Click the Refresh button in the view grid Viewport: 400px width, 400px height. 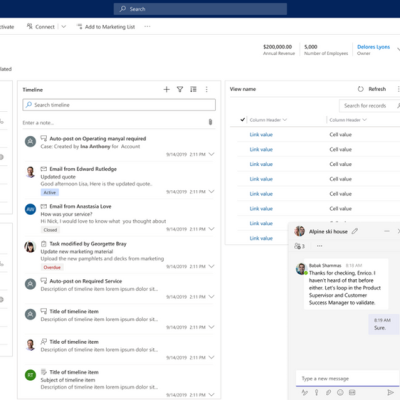372,89
